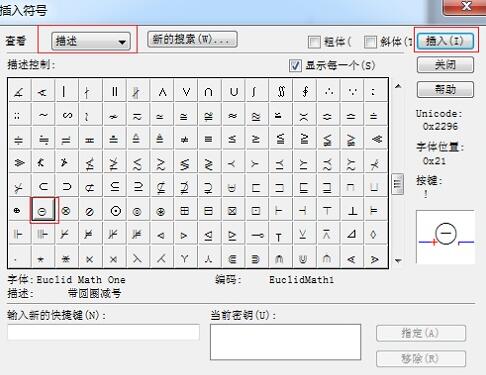Click the encoding value EuclidMath1
The image size is (486, 375).
pos(301,280)
